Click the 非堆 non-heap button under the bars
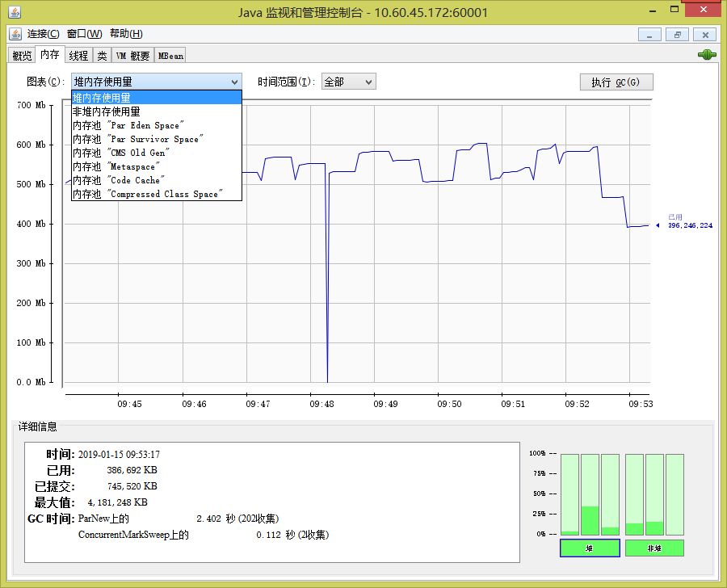Viewport: 727px width, 588px height. point(654,548)
